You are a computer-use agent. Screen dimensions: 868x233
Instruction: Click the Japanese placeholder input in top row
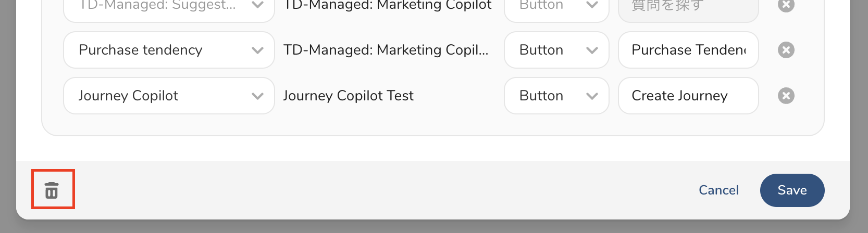point(688,7)
